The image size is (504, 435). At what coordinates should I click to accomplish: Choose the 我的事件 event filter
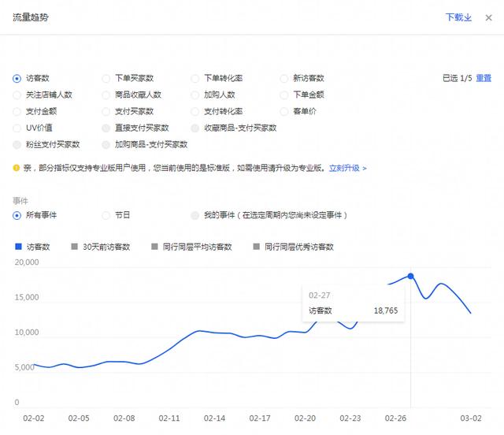pos(195,215)
